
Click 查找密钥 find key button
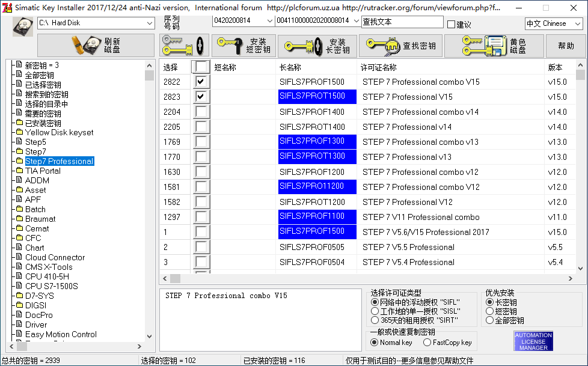401,46
